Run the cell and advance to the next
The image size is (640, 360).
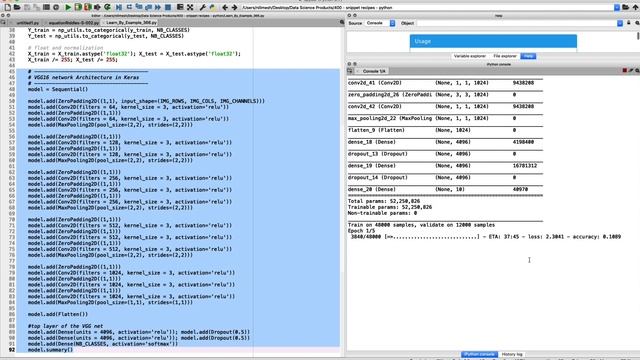click(x=88, y=7)
